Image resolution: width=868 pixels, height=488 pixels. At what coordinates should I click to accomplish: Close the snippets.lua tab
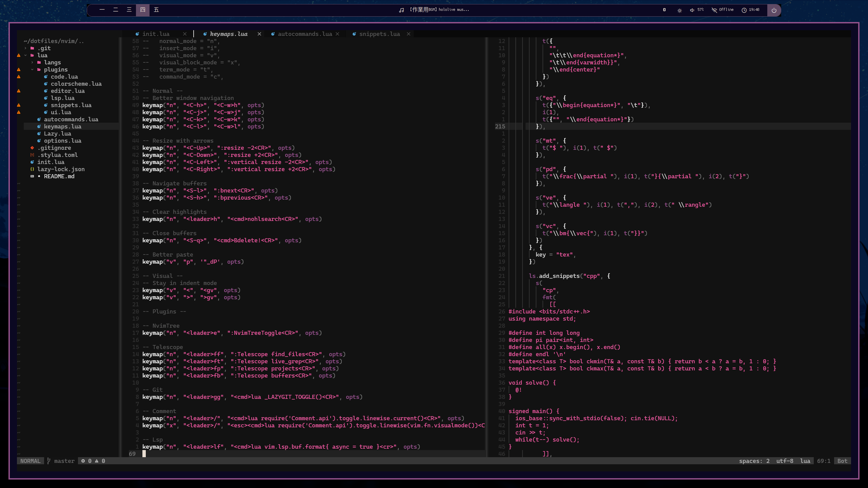(409, 34)
